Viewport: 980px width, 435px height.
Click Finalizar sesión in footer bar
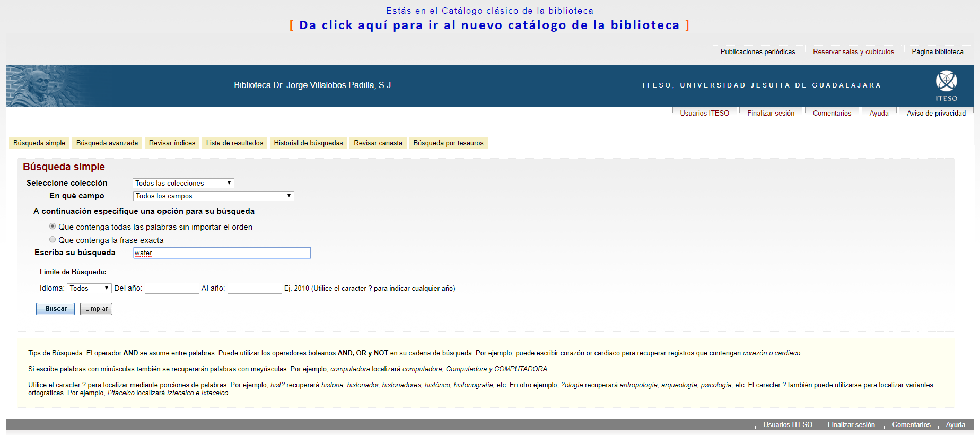pos(851,424)
